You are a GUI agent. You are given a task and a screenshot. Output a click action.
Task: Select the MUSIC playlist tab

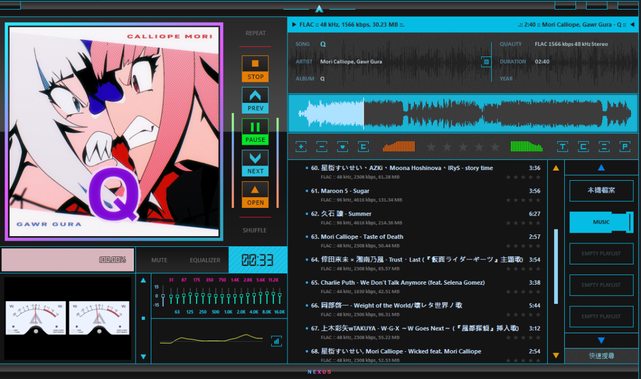point(601,222)
